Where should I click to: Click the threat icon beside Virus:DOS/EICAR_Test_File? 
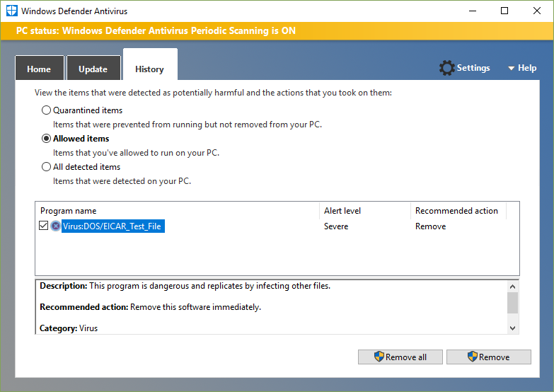click(55, 226)
